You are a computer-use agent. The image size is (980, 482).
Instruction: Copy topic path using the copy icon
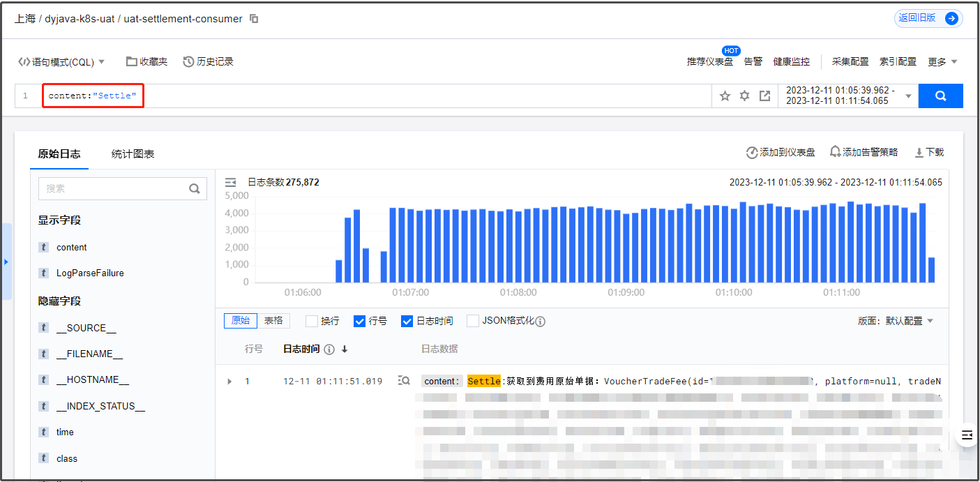coord(254,19)
